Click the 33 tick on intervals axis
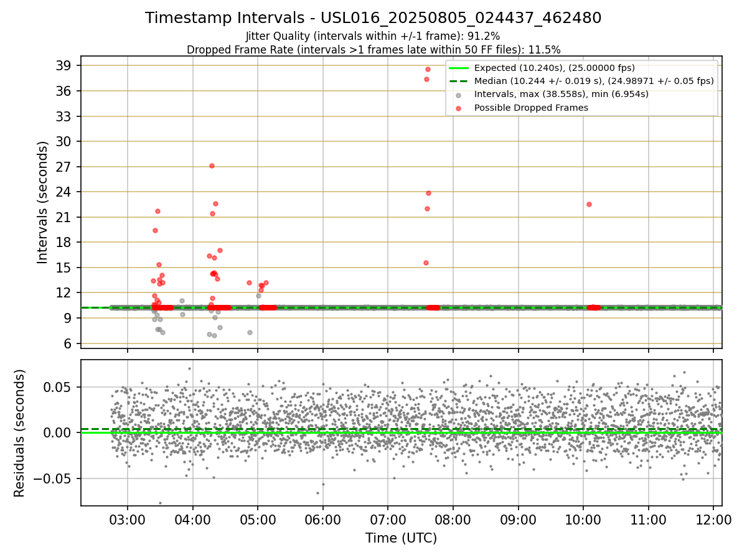This screenshot has height=560, width=747. (65, 116)
